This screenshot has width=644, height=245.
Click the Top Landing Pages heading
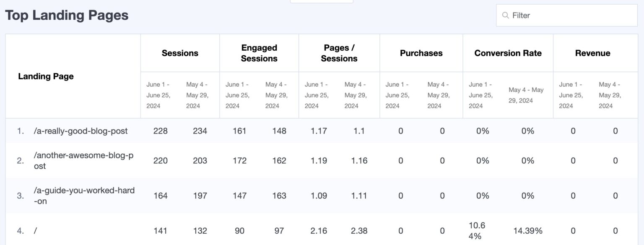66,15
